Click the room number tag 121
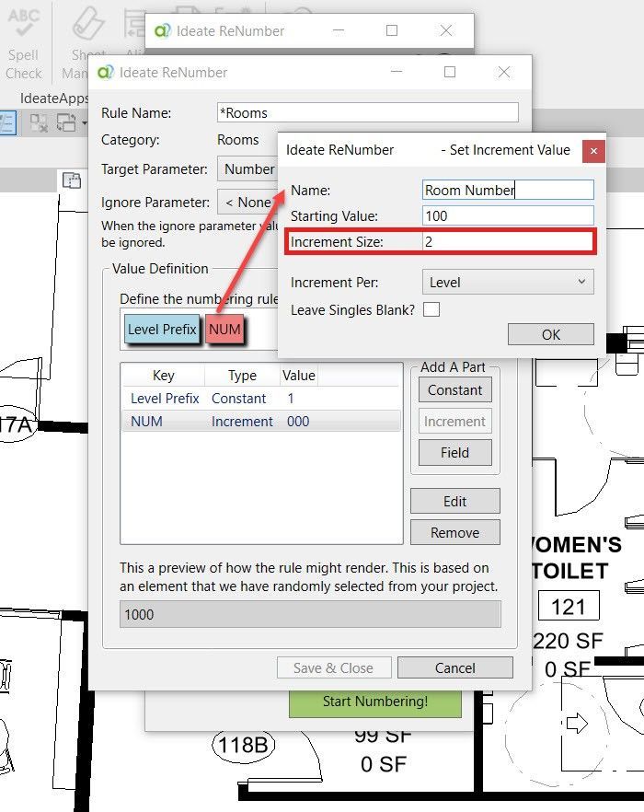Screen dimensions: 644x812 569,606
